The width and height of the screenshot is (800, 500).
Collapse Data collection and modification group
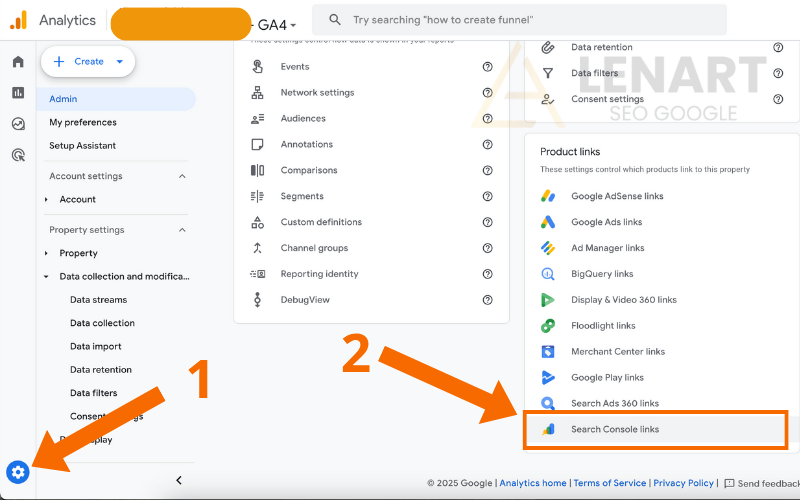46,277
